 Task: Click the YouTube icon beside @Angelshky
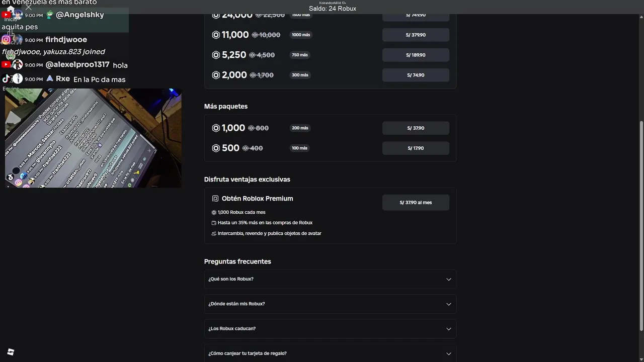click(x=6, y=15)
